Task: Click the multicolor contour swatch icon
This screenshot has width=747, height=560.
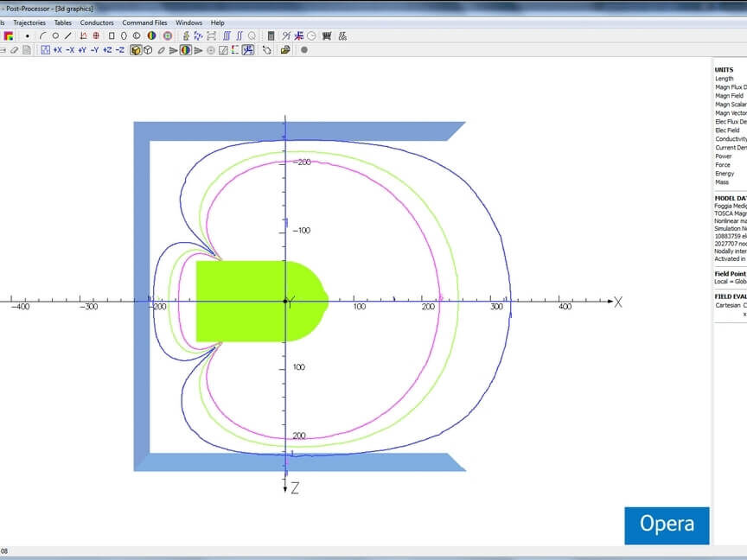Action: tap(8, 36)
